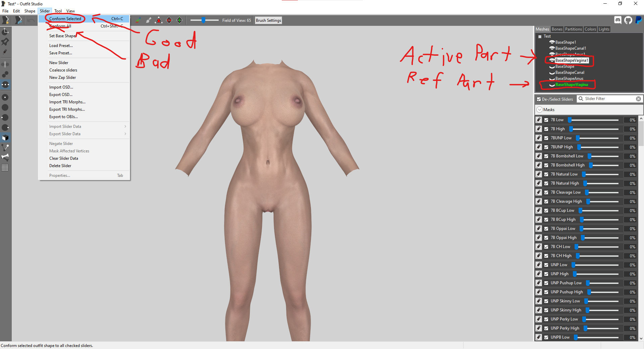Choose the left-dot circle brush option
This screenshot has width=644, height=349.
(5, 117)
